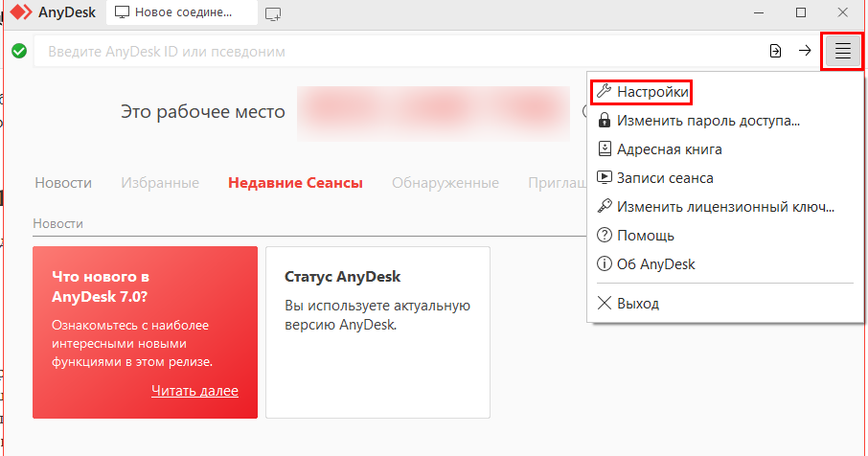Click the AnyDesk ID input field
This screenshot has width=868, height=456.
point(383,52)
